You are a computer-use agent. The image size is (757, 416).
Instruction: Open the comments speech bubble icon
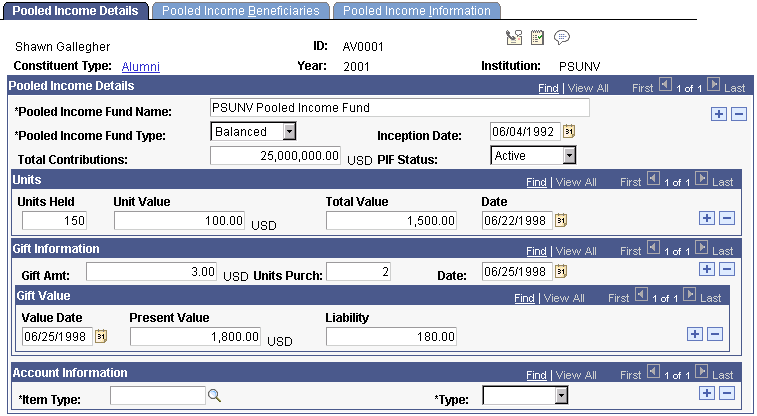click(562, 37)
